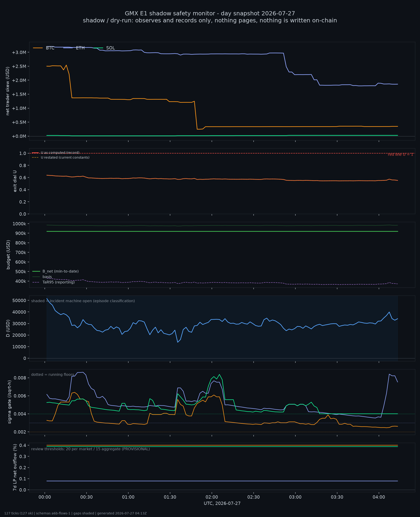Viewport: 420px width, 517px height.
Task: Click the 'sigma gate (/sqrt-h)' axis label
Action: pyautogui.click(x=10, y=402)
